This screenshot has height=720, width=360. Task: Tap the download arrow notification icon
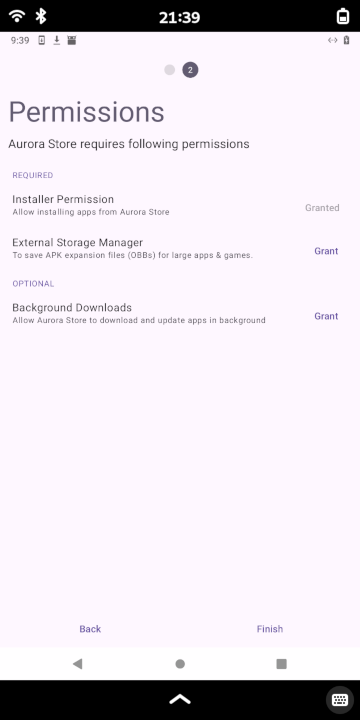point(56,40)
